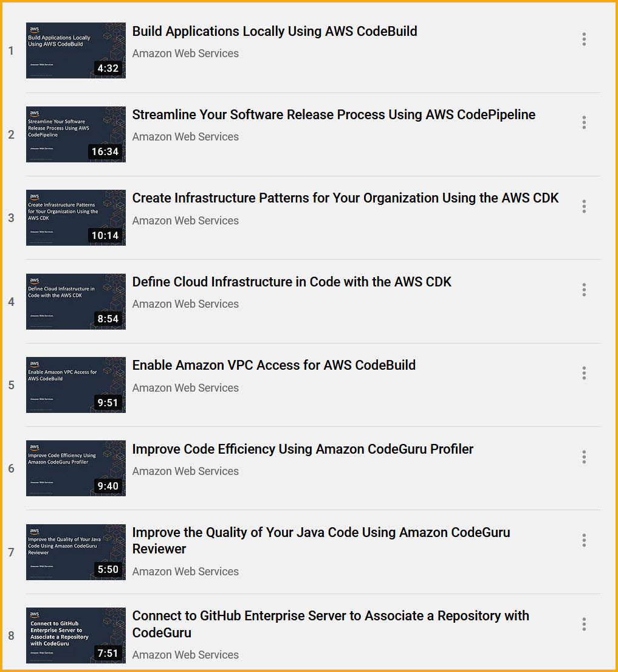Click the 10:14 duration badge
Image resolution: width=618 pixels, height=672 pixels.
pyautogui.click(x=105, y=235)
